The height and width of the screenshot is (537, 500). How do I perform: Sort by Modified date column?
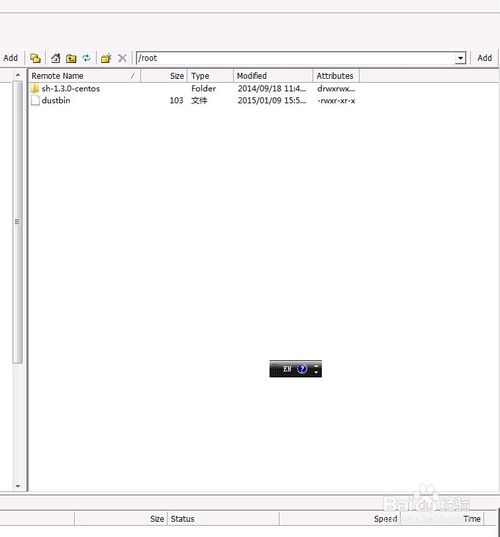pyautogui.click(x=273, y=76)
